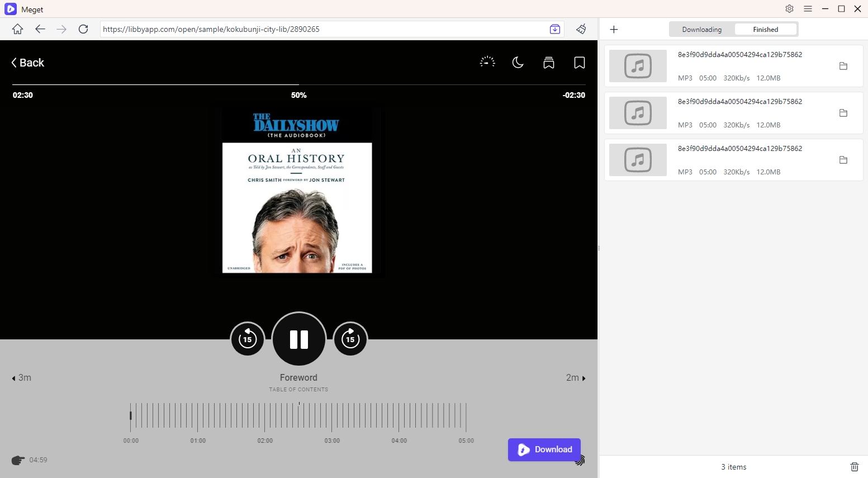Open folder for first finished MP3
Image resolution: width=868 pixels, height=478 pixels.
click(x=843, y=66)
